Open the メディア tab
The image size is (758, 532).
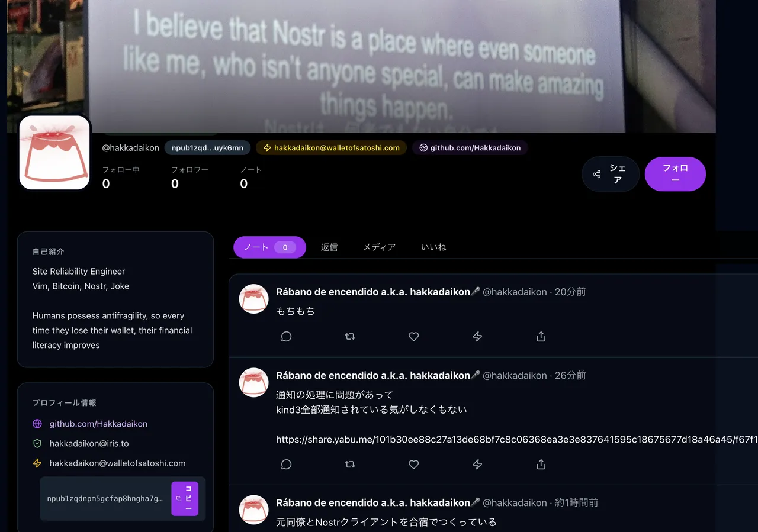point(379,247)
